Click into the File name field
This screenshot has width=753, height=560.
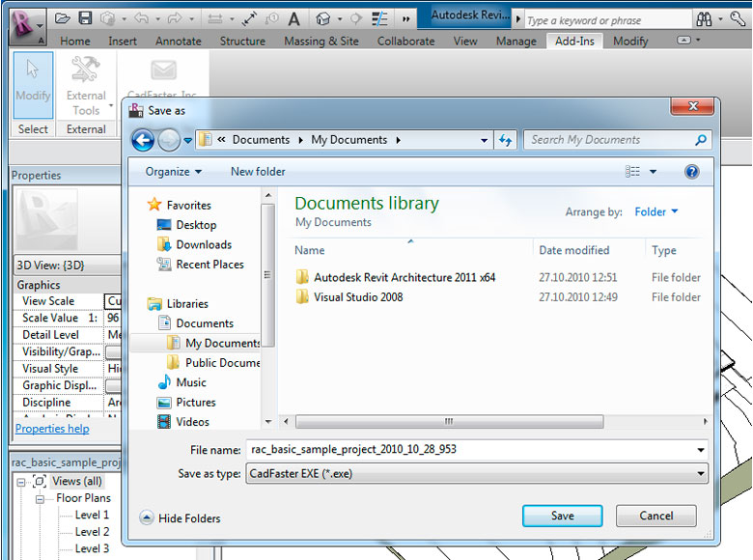pos(471,450)
